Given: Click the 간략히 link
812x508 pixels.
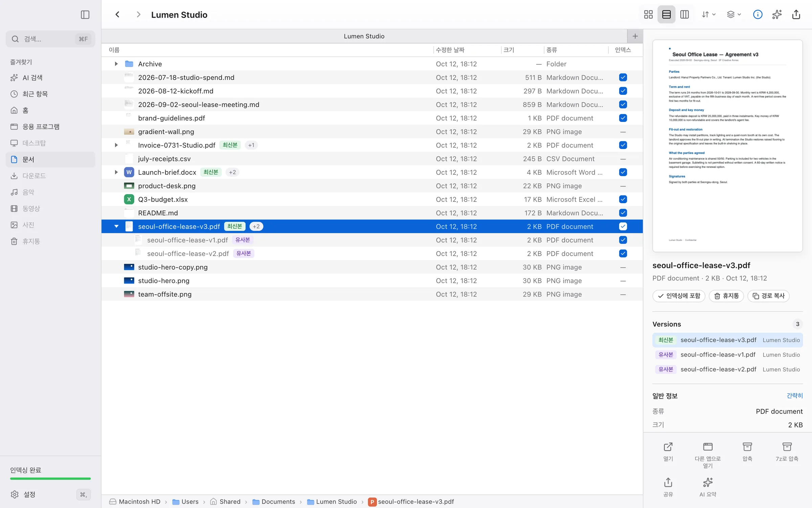Looking at the screenshot, I should pos(794,396).
